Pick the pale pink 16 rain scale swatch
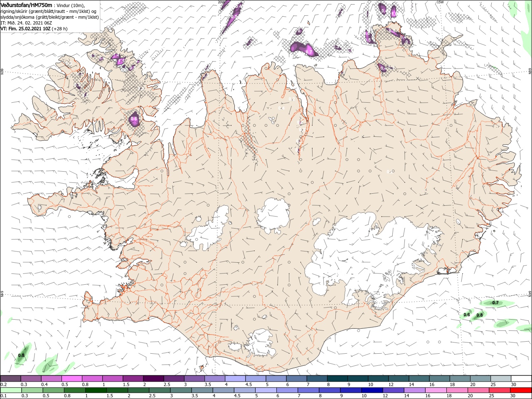The width and height of the screenshot is (532, 399). coord(436,390)
